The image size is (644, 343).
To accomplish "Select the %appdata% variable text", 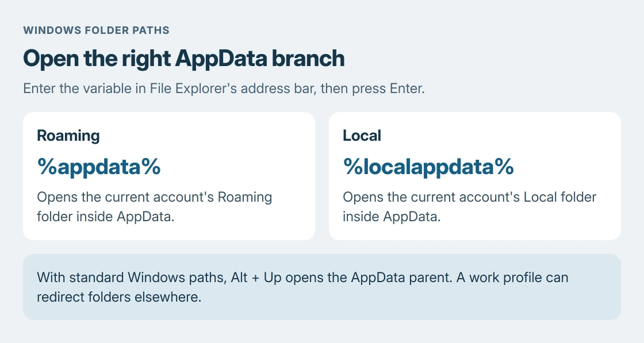I will coord(98,167).
